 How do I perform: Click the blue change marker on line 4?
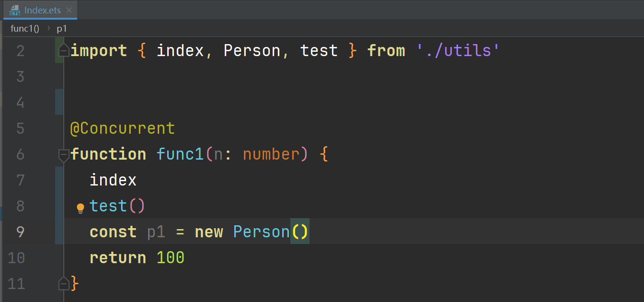(59, 103)
